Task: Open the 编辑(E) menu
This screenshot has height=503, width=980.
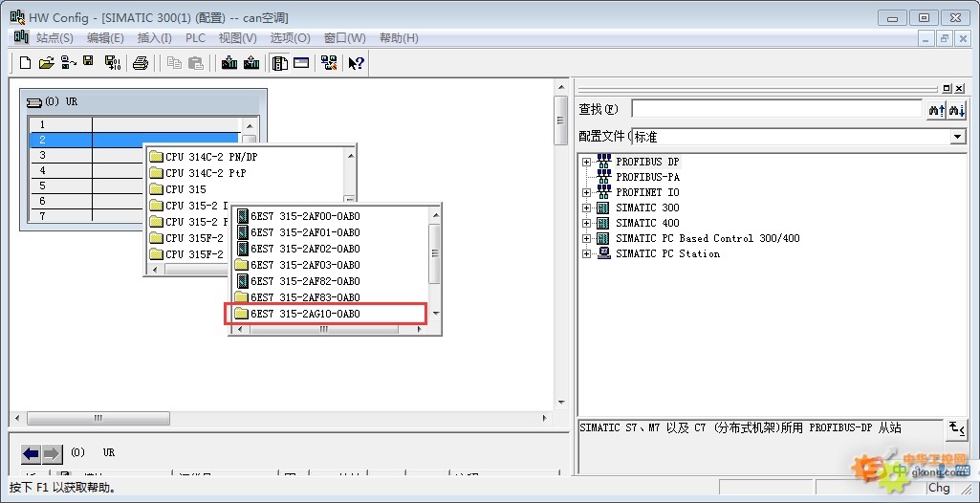Action: (x=105, y=38)
